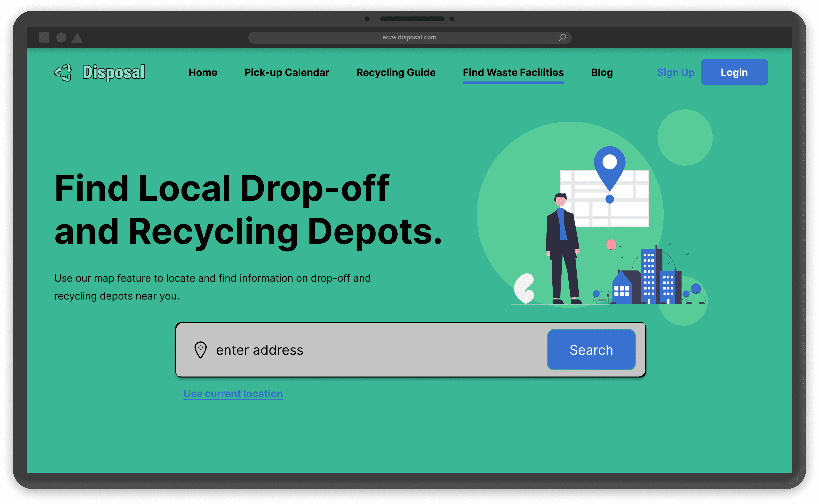Focus the enter address input field
The width and height of the screenshot is (819, 504).
pos(367,350)
